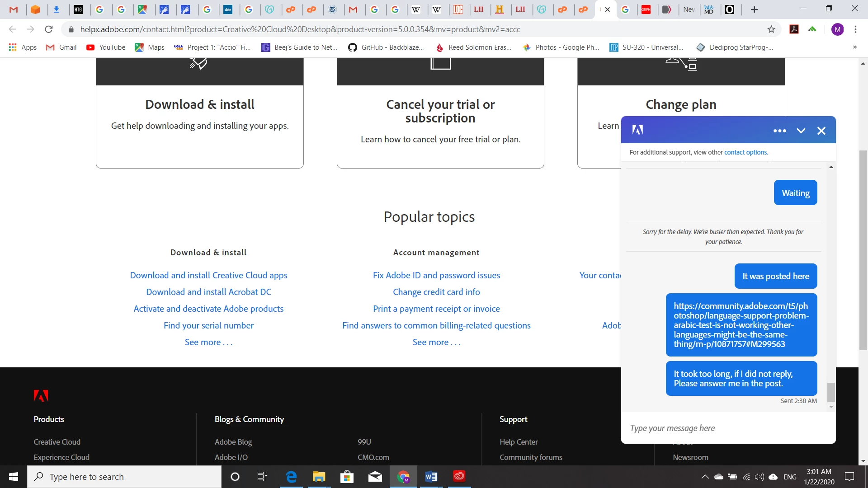Image resolution: width=868 pixels, height=488 pixels.
Task: Open Download and install Acrobat DC link
Action: point(208,292)
